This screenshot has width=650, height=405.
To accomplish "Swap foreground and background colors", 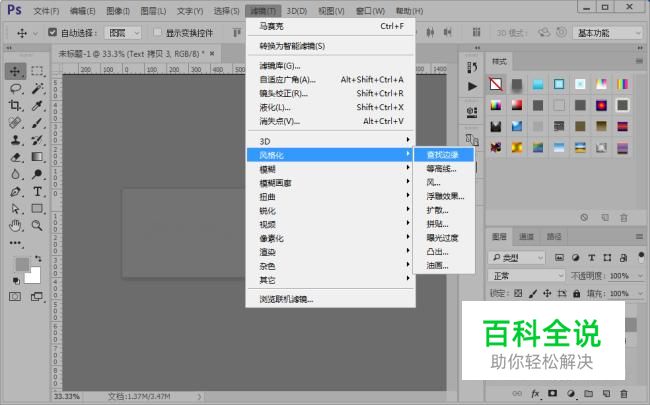I will click(38, 258).
